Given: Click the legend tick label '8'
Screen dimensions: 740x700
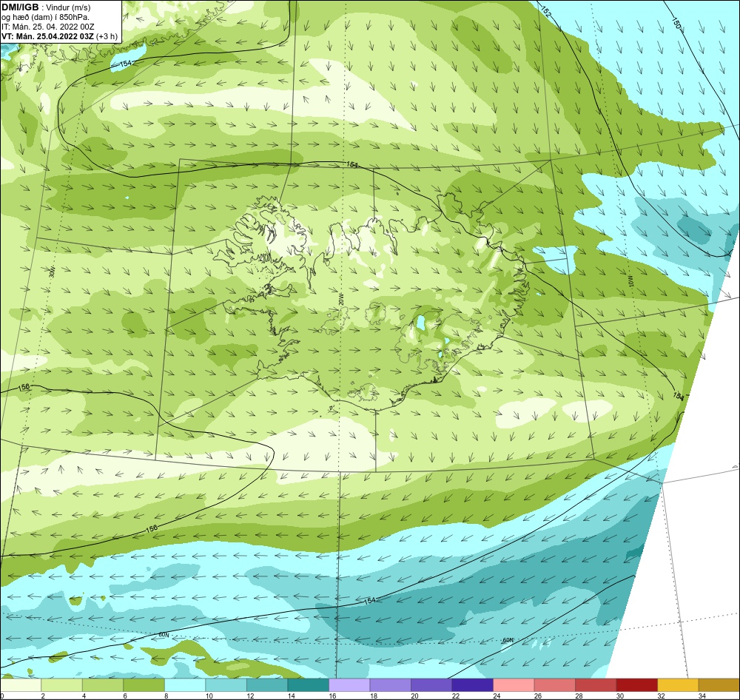Looking at the screenshot, I should [x=166, y=696].
